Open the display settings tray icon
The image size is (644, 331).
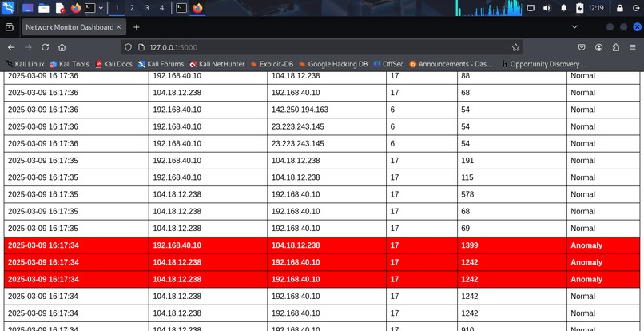[531, 8]
